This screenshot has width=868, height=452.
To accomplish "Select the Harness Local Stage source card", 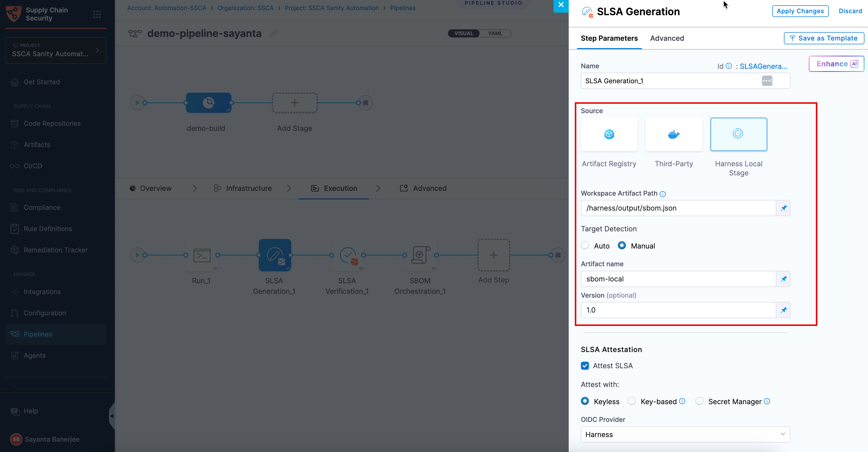I will click(x=738, y=134).
